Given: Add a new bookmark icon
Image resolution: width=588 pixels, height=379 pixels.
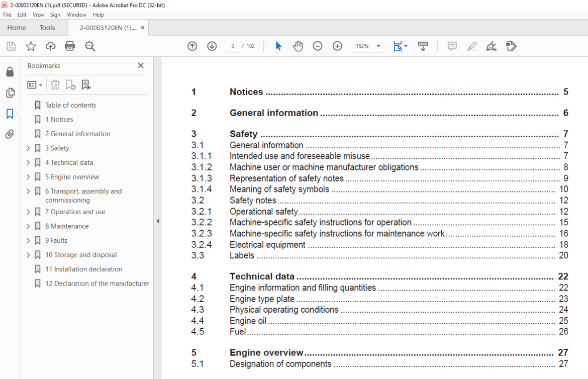Looking at the screenshot, I should click(70, 85).
